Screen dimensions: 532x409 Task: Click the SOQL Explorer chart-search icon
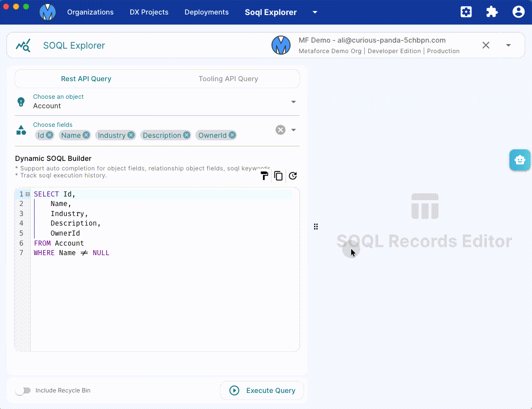tap(24, 45)
